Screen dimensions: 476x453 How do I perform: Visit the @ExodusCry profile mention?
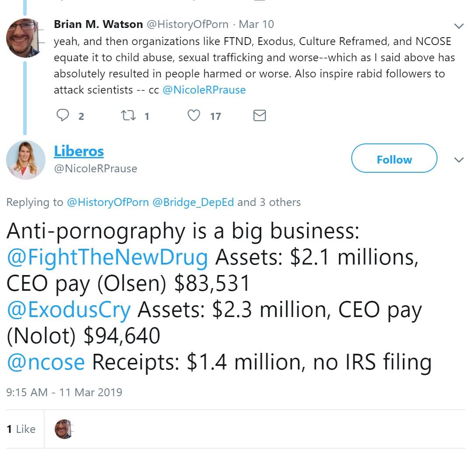point(69,310)
